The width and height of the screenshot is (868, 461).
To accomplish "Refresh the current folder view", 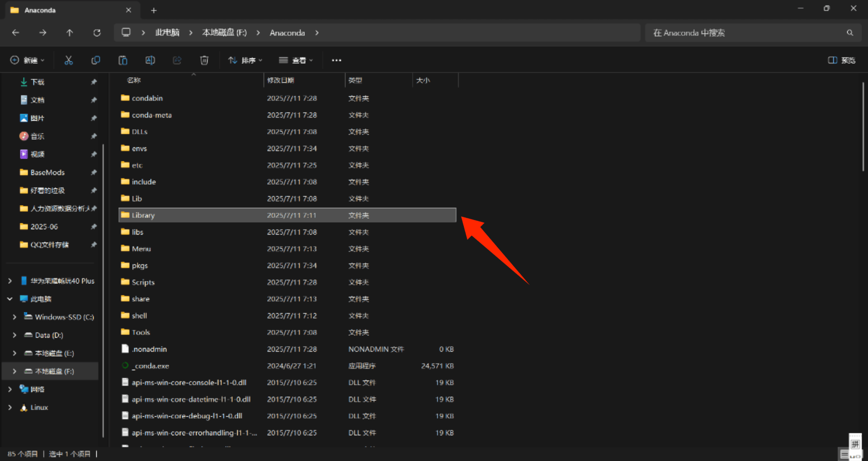I will click(x=97, y=33).
